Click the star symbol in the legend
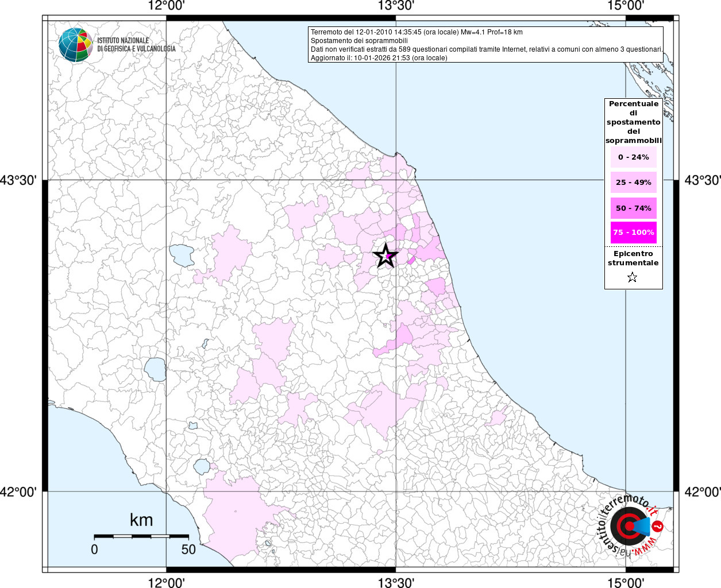 [x=633, y=278]
